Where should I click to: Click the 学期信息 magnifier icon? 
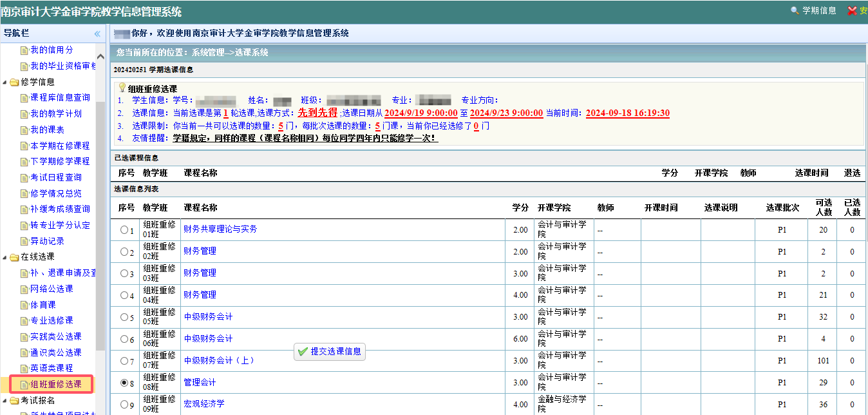(x=794, y=11)
